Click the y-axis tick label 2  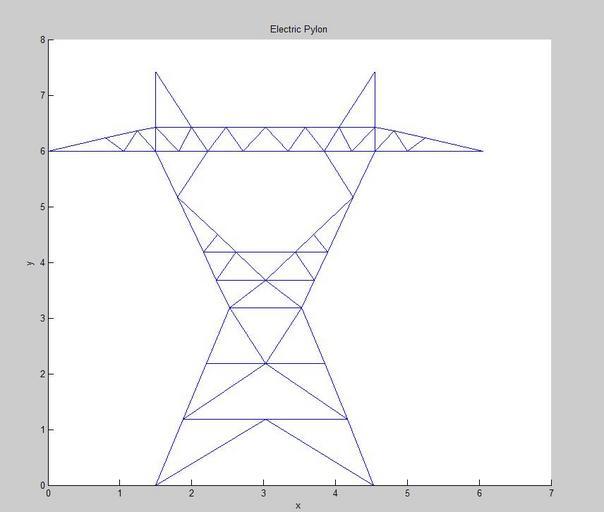[x=42, y=374]
